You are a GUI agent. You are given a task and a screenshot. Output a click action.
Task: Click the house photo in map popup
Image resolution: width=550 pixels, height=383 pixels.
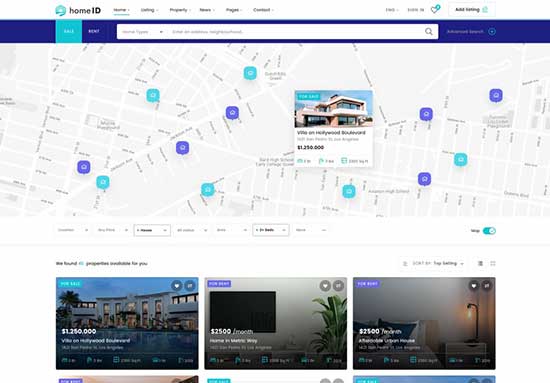(x=334, y=109)
